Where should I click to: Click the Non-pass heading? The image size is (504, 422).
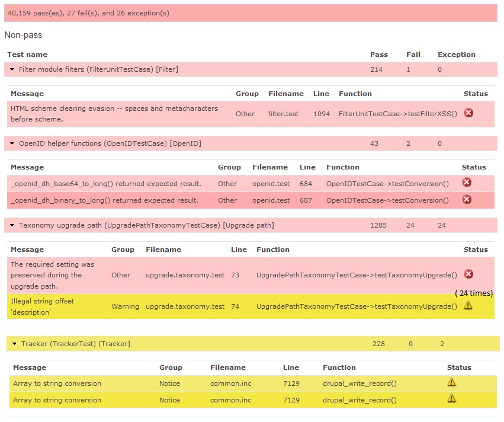[x=23, y=35]
